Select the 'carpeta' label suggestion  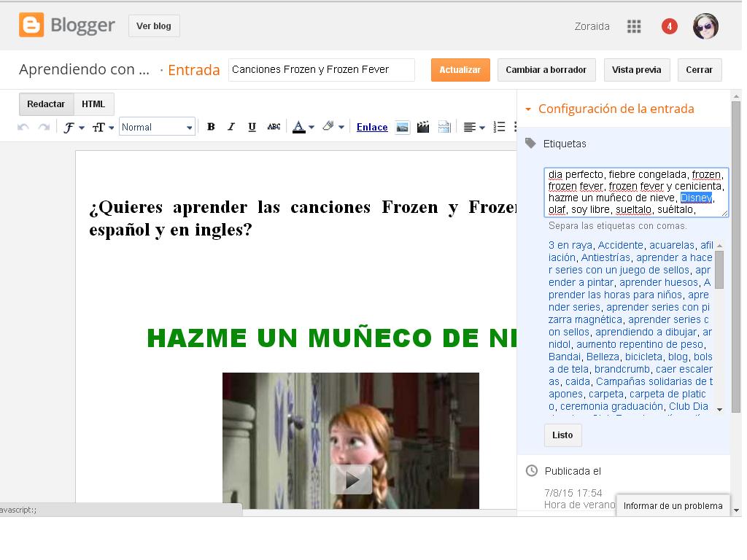(606, 394)
